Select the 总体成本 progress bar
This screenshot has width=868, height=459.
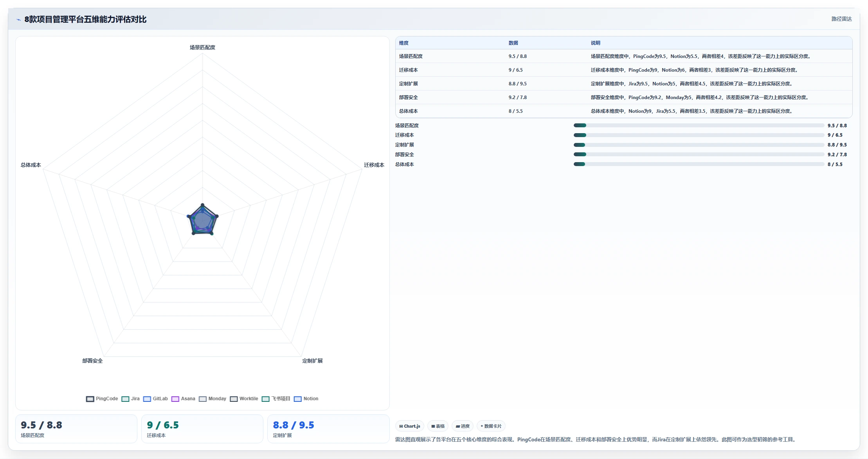point(699,164)
